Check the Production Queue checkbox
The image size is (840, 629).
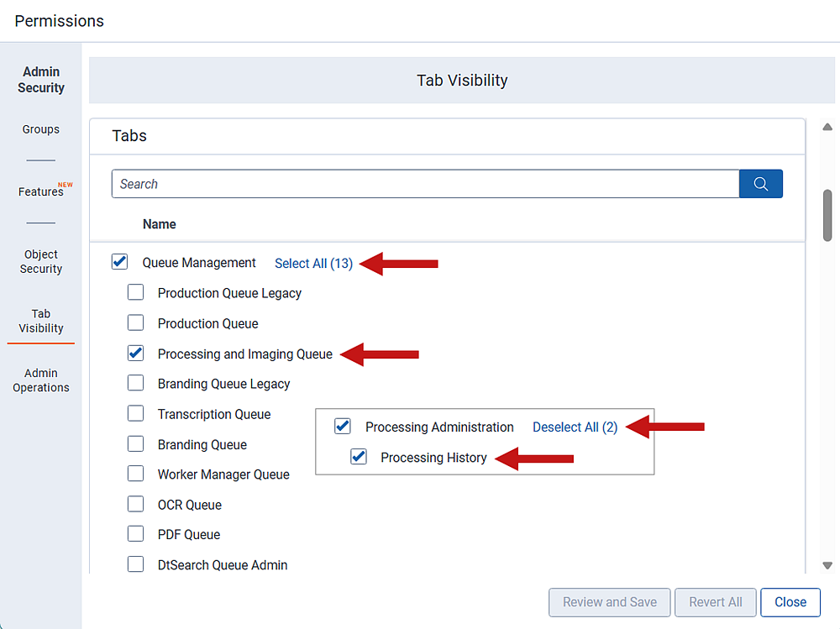(135, 322)
